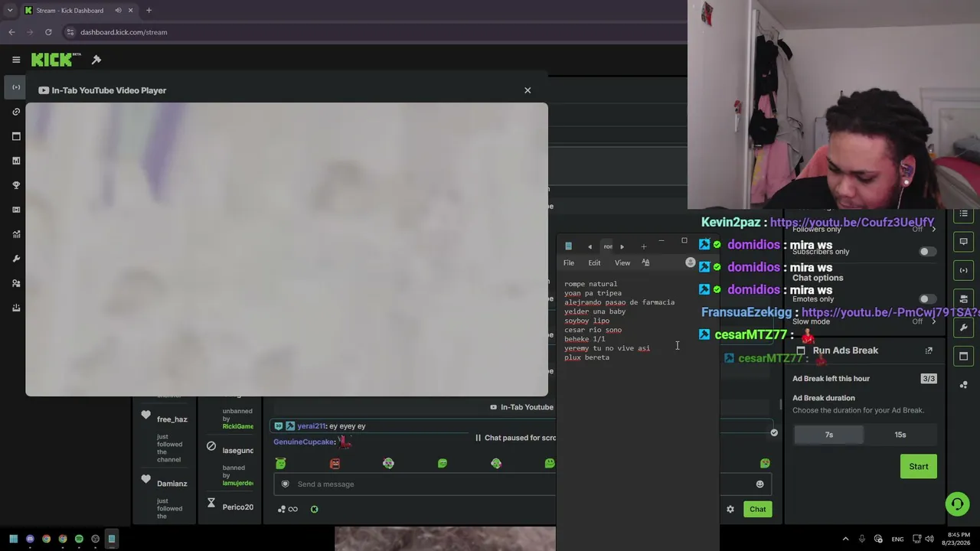Open the emoji picker in chat input

click(x=759, y=484)
